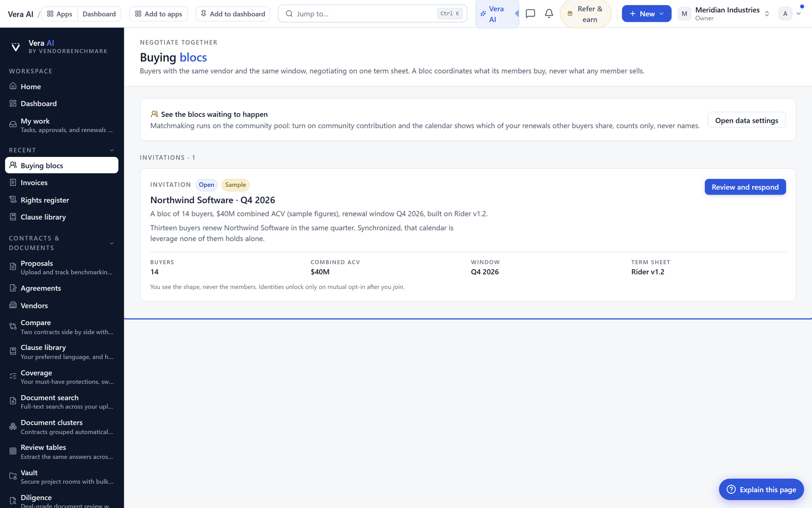Screen dimensions: 812x508
Task: Select Northwind Software · Q4 2026 title
Action: point(213,200)
